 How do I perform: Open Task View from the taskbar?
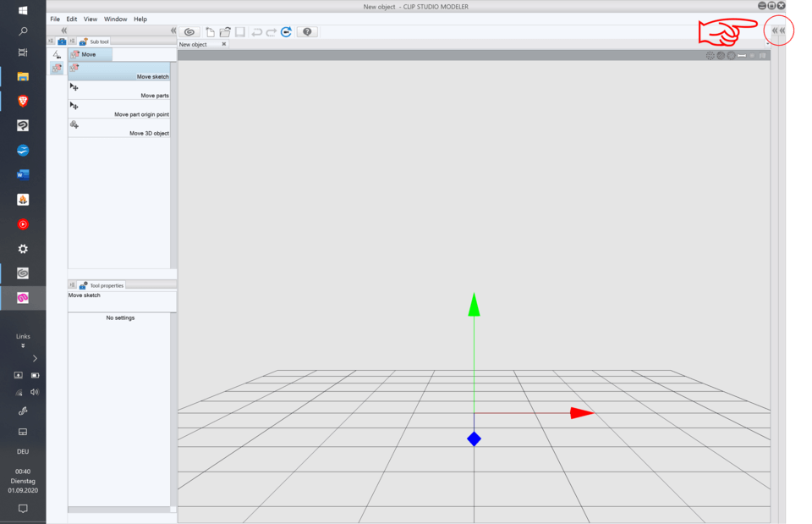[x=23, y=52]
